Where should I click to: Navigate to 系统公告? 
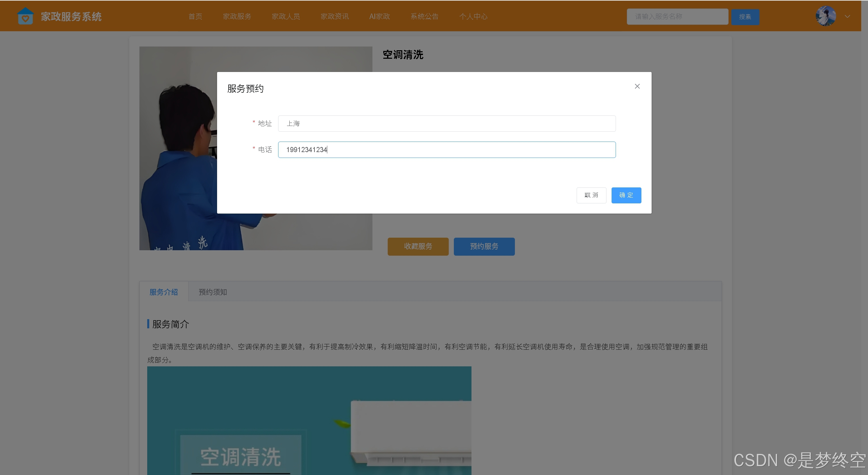pyautogui.click(x=424, y=16)
